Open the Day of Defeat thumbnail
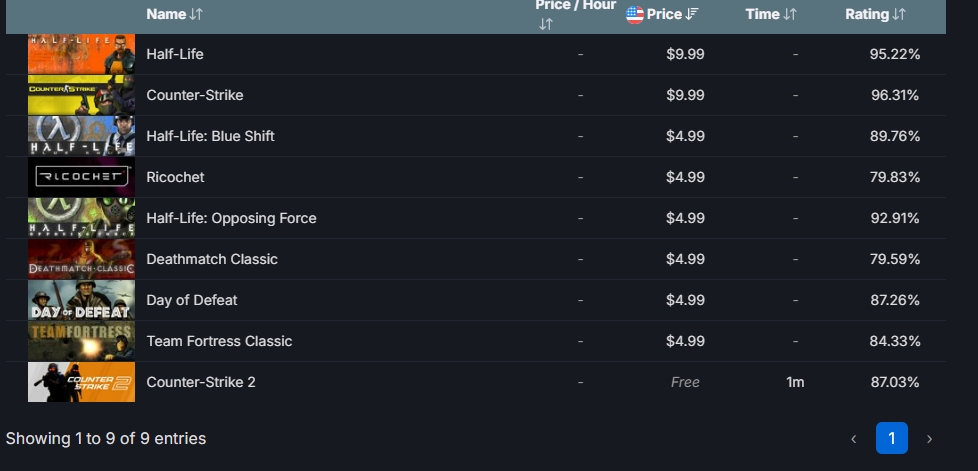978x471 pixels. coord(81,300)
